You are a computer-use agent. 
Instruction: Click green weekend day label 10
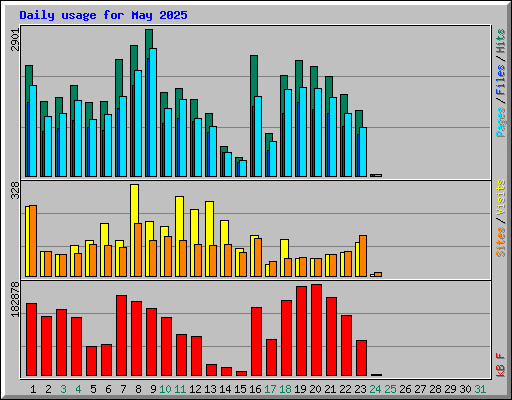coord(165,389)
